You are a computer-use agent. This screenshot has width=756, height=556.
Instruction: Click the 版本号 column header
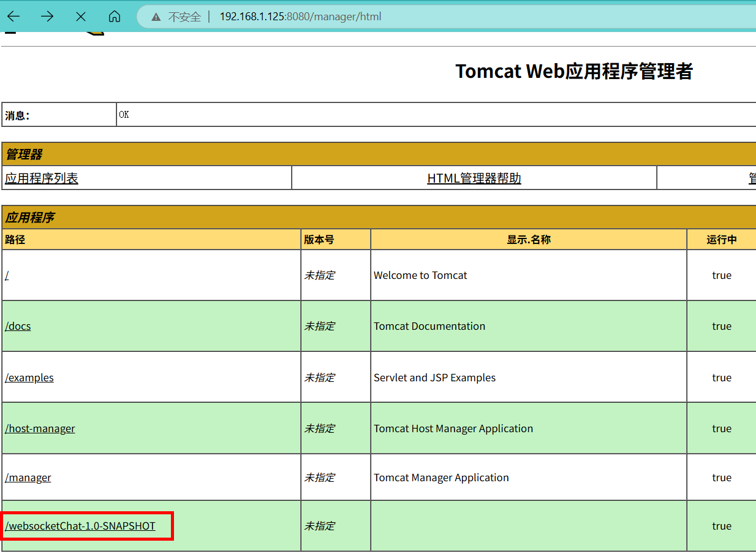tap(319, 240)
